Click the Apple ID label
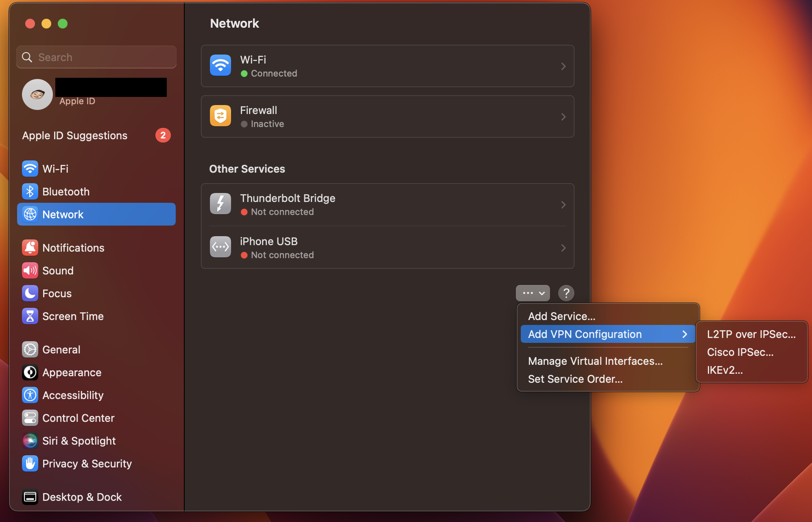Screen dimensions: 812x522 click(77, 101)
